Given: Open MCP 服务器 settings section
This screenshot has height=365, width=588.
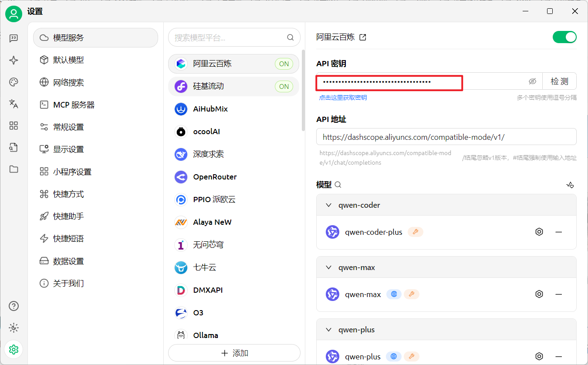Looking at the screenshot, I should pos(95,105).
